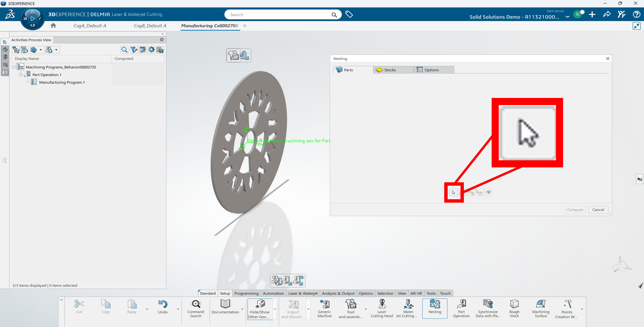
Task: Open Activities panel settings gear at top right
Action: point(162,40)
